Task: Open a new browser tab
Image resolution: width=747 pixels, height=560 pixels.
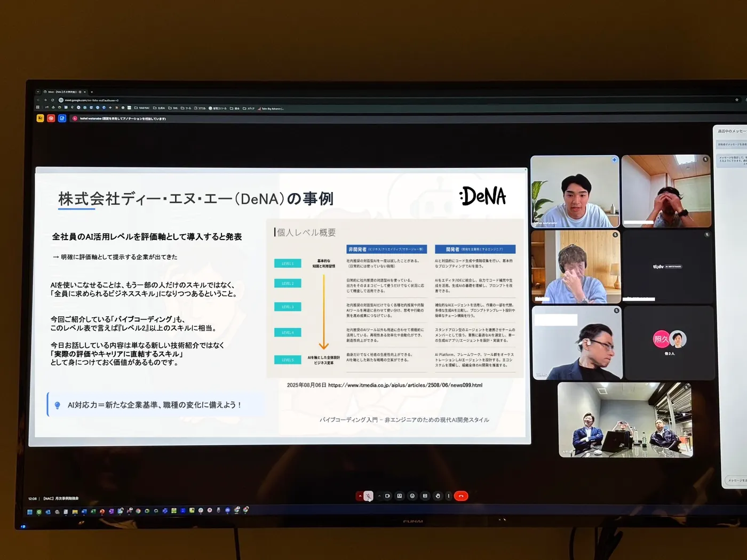Action: pyautogui.click(x=92, y=92)
